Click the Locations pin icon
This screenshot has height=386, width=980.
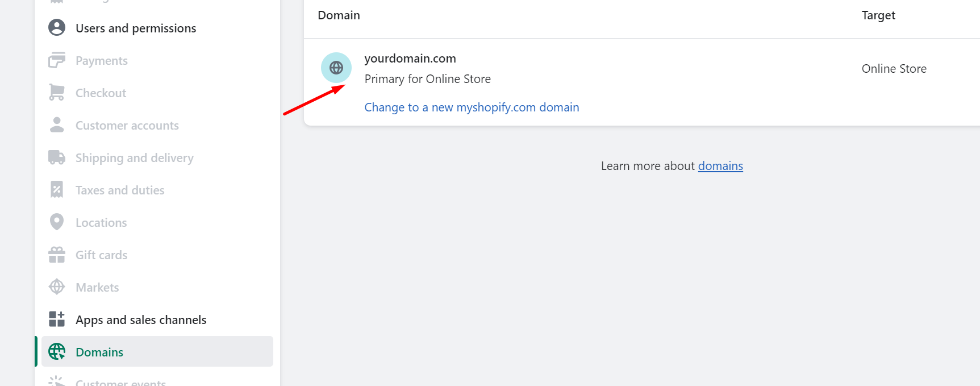(x=57, y=222)
